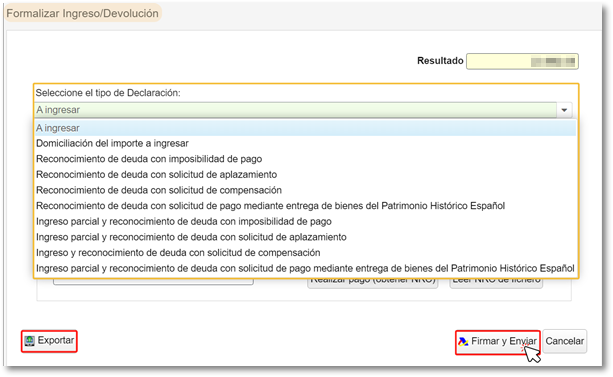613x377 pixels.
Task: Select highlighted 'A ingresar' list option
Action: 305,128
